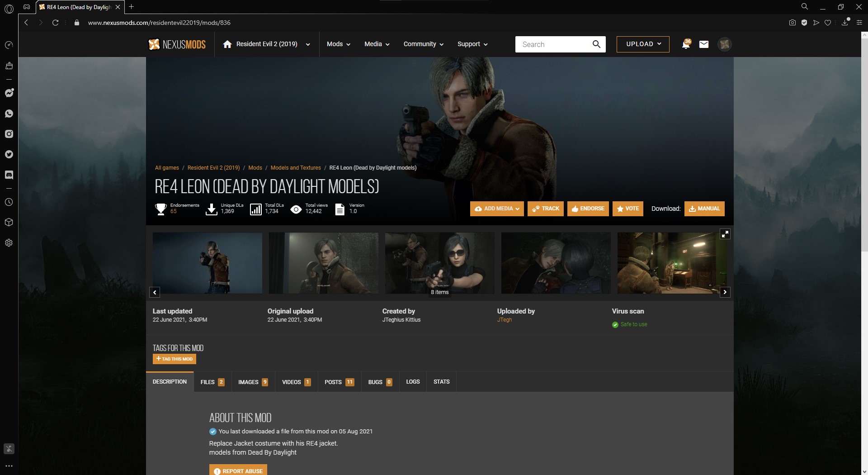Expand the image gallery to fullscreen
This screenshot has height=475, width=868.
pos(725,234)
